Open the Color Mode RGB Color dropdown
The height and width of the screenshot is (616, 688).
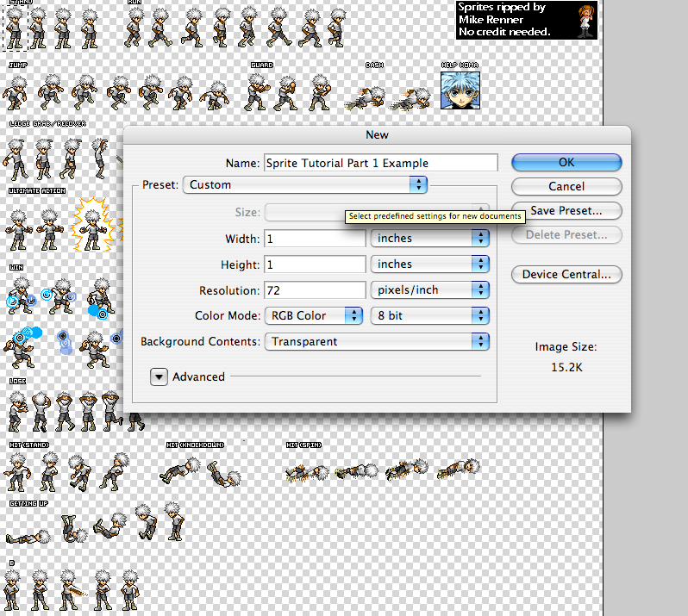314,315
